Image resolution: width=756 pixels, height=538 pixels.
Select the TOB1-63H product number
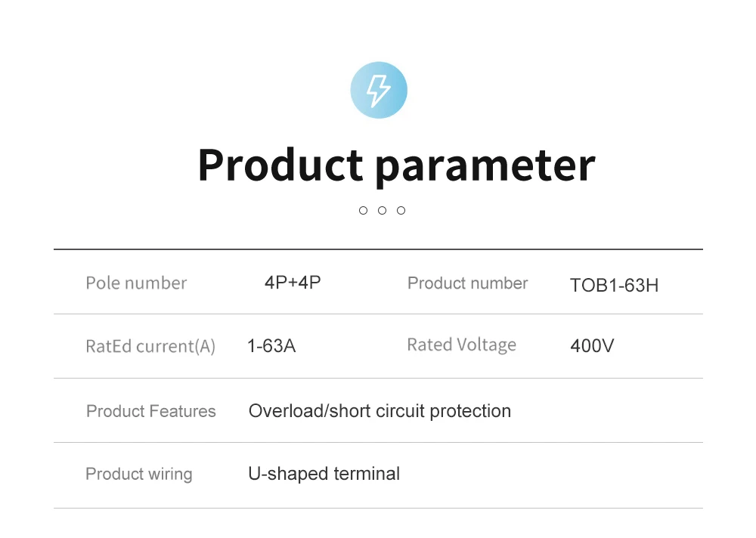tap(614, 286)
